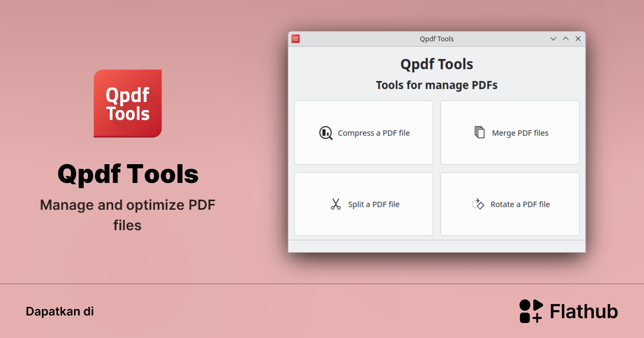Click the minimize chevron on the window
Screen dimensions: 644x338
[553, 39]
